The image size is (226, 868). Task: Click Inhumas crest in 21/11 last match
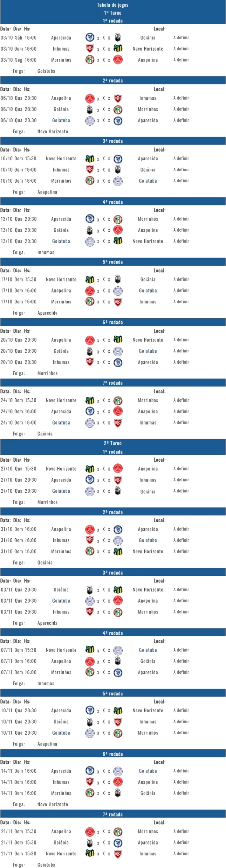(118, 853)
